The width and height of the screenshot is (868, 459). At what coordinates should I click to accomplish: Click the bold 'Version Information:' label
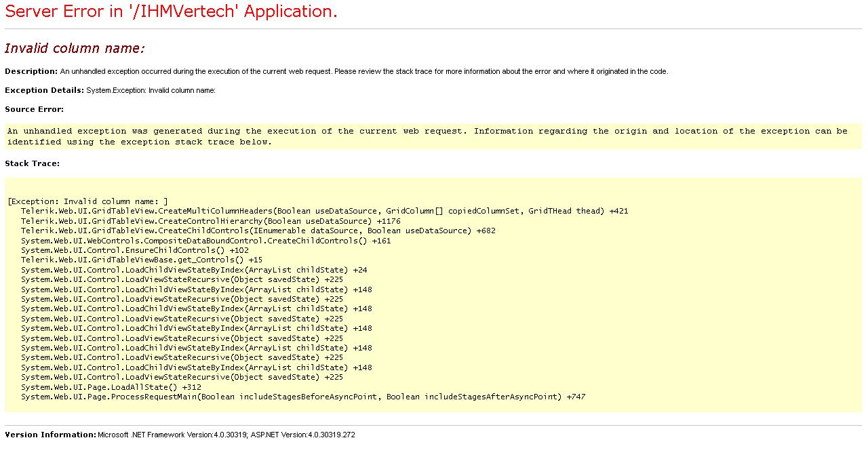(x=51, y=435)
